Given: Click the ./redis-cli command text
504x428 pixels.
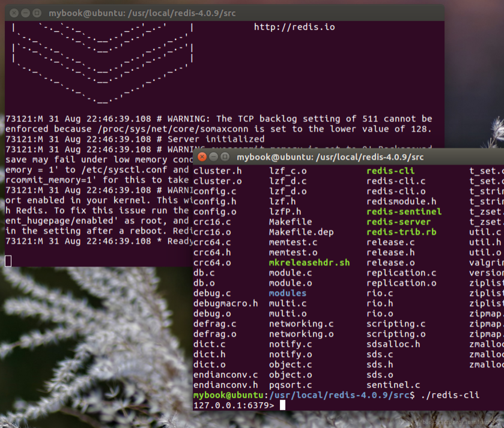Looking at the screenshot, I should click(450, 395).
